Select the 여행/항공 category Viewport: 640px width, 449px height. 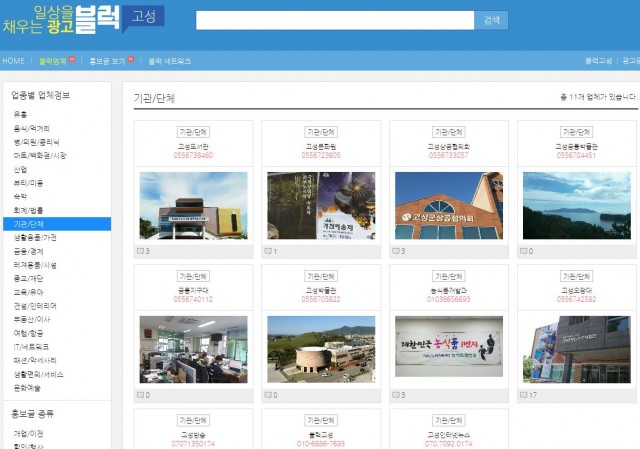28,333
